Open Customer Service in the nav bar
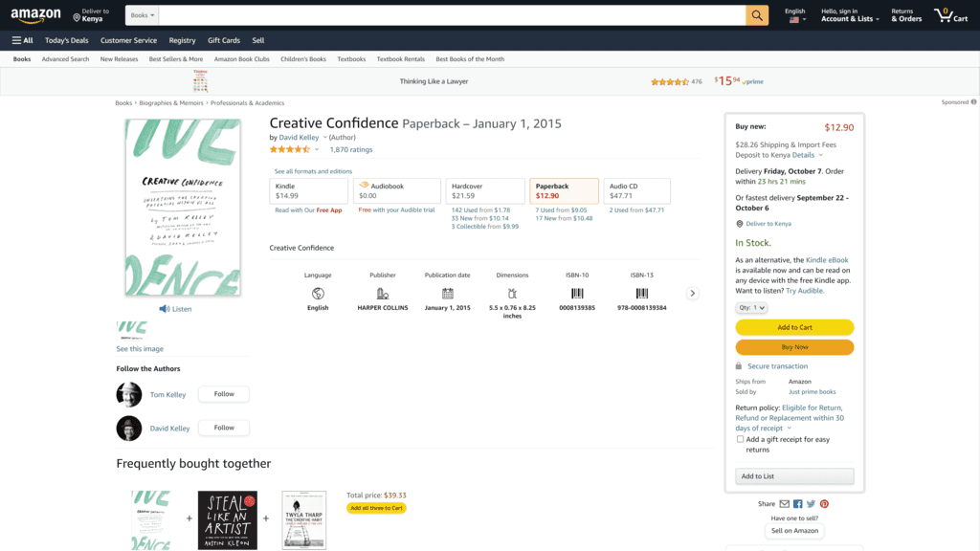The image size is (980, 551). (x=129, y=40)
